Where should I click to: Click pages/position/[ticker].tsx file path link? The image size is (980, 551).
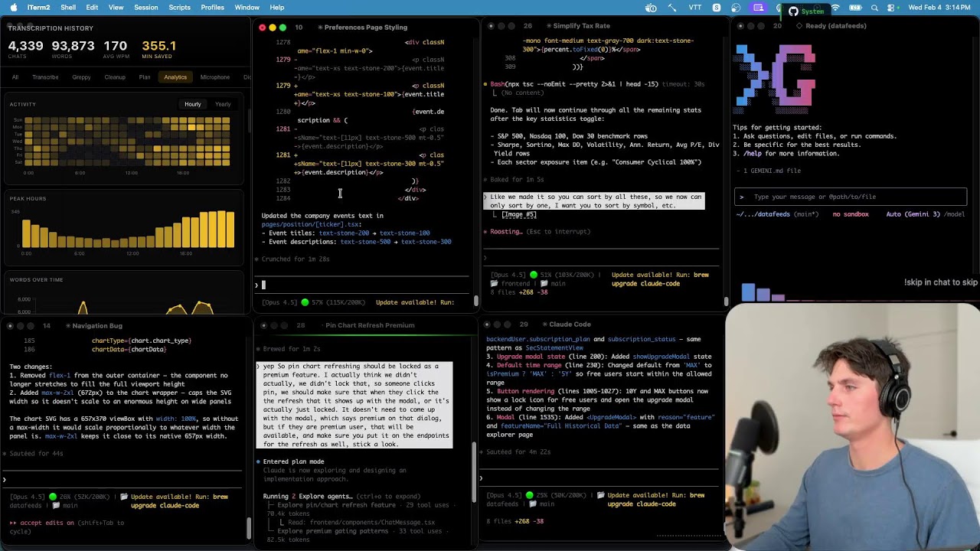[312, 224]
